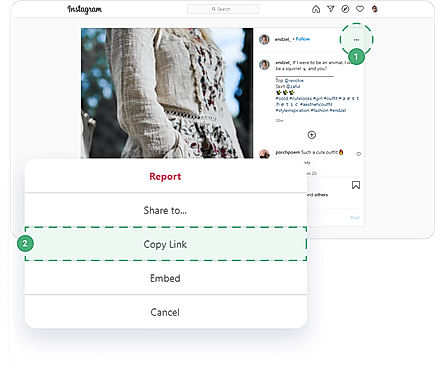435x368 pixels.
Task: Load more comments plus circle icon
Action: tap(312, 135)
